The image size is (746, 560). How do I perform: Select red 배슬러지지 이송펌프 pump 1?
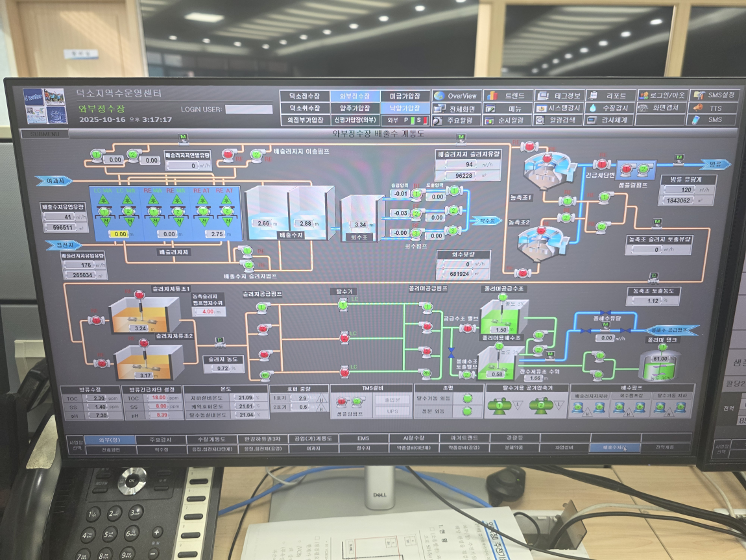229,154
